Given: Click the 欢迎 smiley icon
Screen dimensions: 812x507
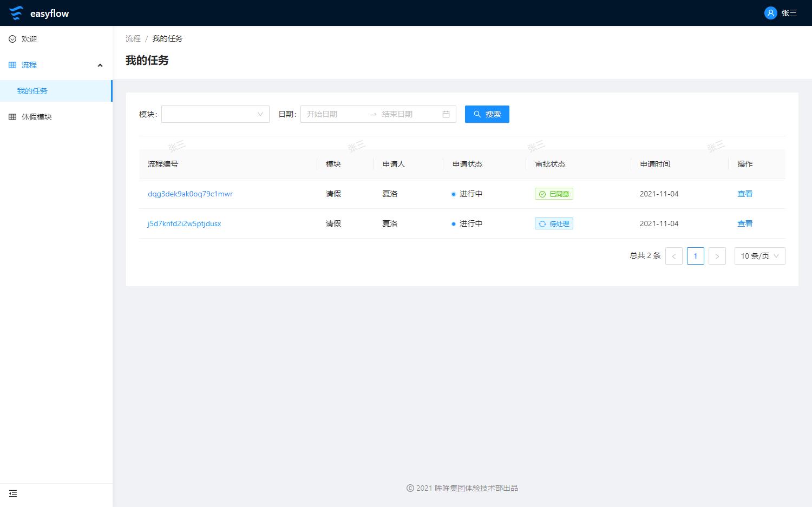Looking at the screenshot, I should 12,39.
